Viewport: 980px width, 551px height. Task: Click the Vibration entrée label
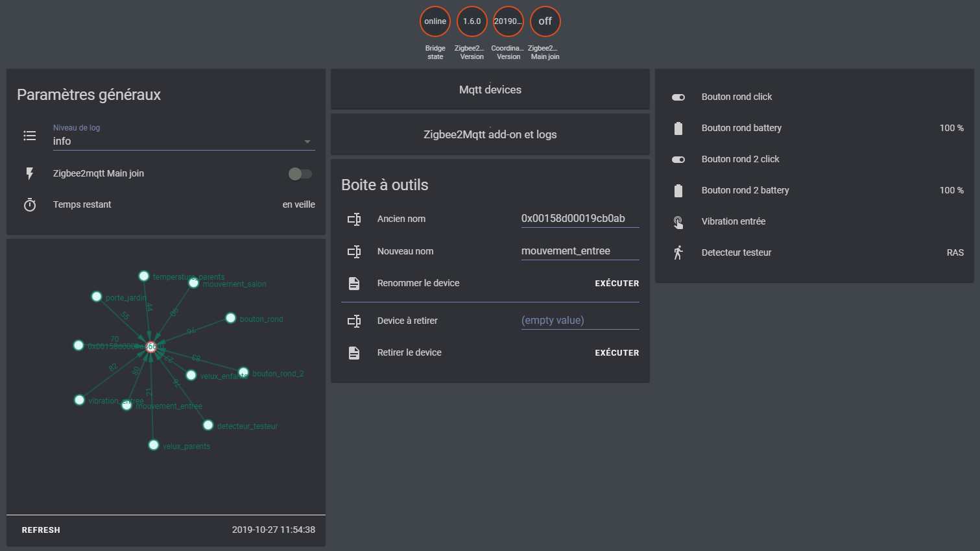pos(734,221)
